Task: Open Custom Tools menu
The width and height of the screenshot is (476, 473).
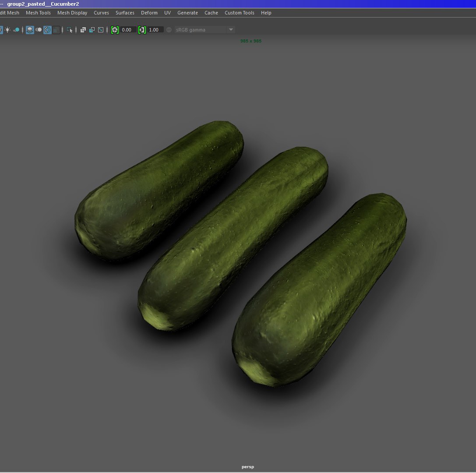Action: tap(240, 13)
